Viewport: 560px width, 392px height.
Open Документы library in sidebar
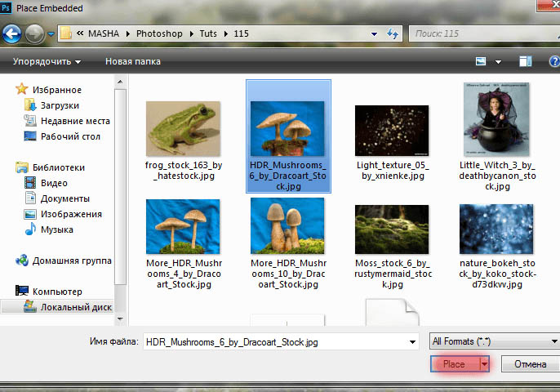[65, 198]
